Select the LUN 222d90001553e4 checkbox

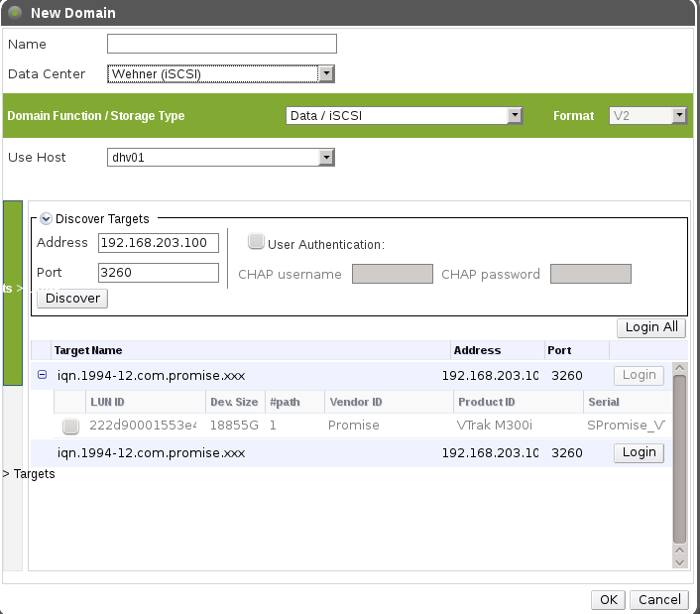coord(70,427)
